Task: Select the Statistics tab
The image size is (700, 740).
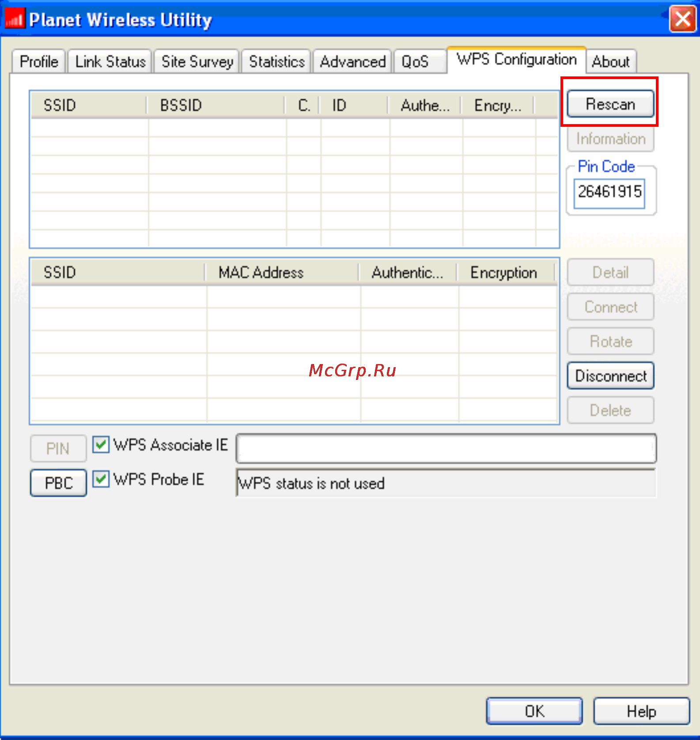Action: pos(276,61)
